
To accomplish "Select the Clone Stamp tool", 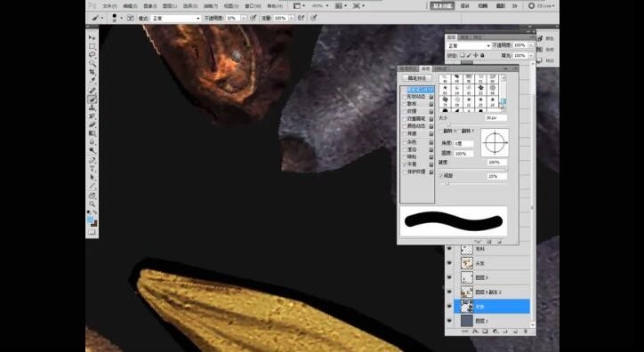I will [x=93, y=108].
